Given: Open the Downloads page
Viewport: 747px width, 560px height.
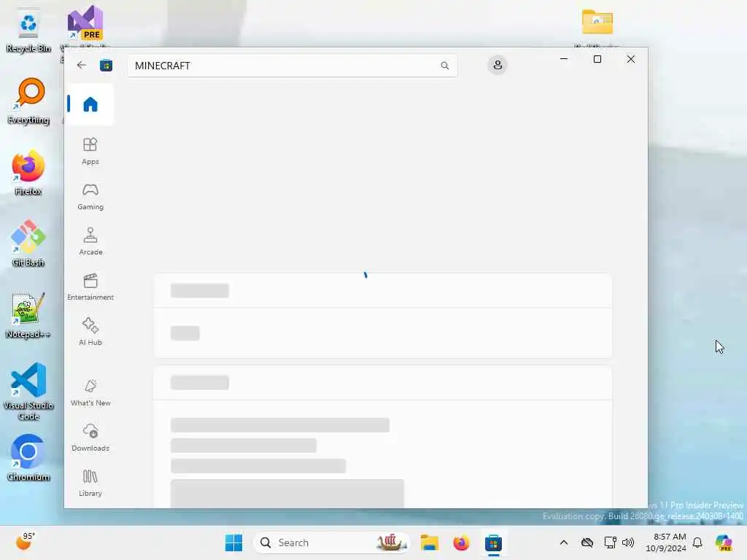Looking at the screenshot, I should pyautogui.click(x=90, y=437).
